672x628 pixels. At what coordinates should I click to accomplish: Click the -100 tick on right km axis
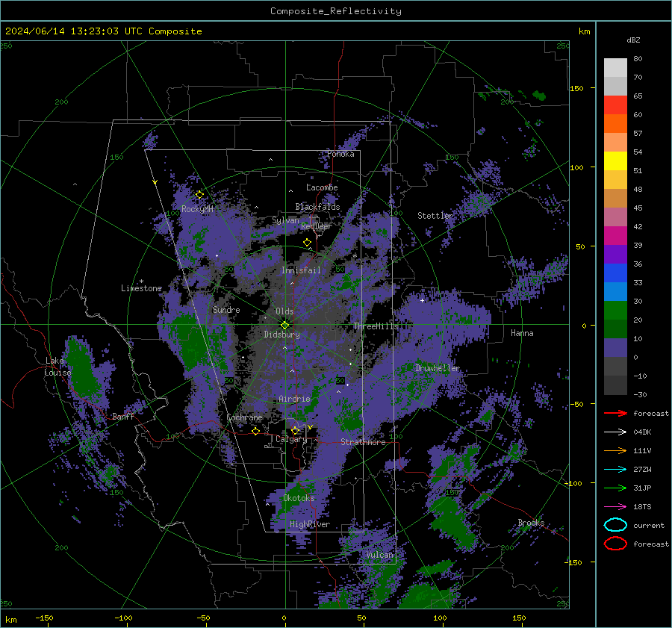click(x=573, y=483)
